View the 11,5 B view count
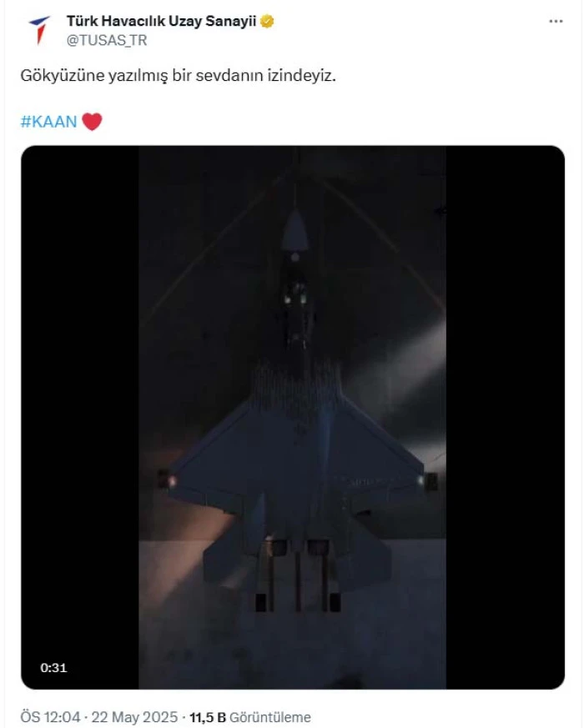584x728 pixels. click(x=207, y=717)
